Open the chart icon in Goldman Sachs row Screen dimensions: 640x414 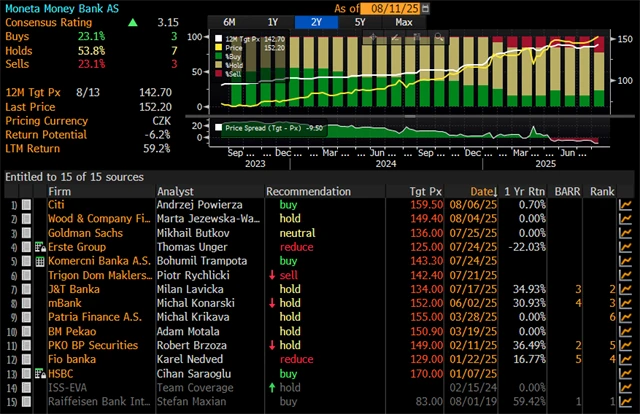point(627,232)
